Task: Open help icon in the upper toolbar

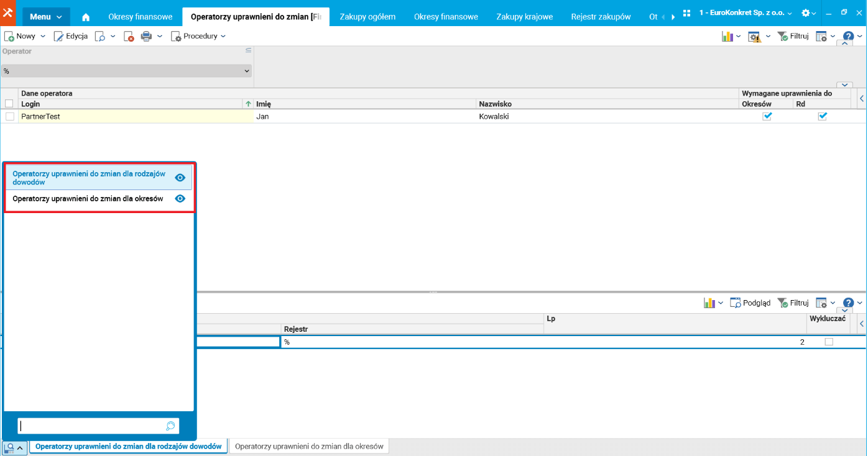Action: pos(848,37)
